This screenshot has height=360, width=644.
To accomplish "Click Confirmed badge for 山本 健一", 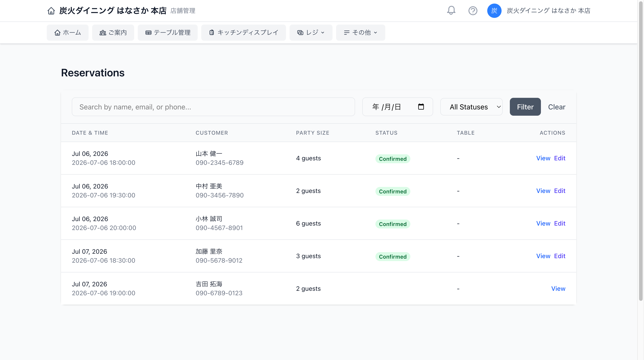I will (x=392, y=159).
